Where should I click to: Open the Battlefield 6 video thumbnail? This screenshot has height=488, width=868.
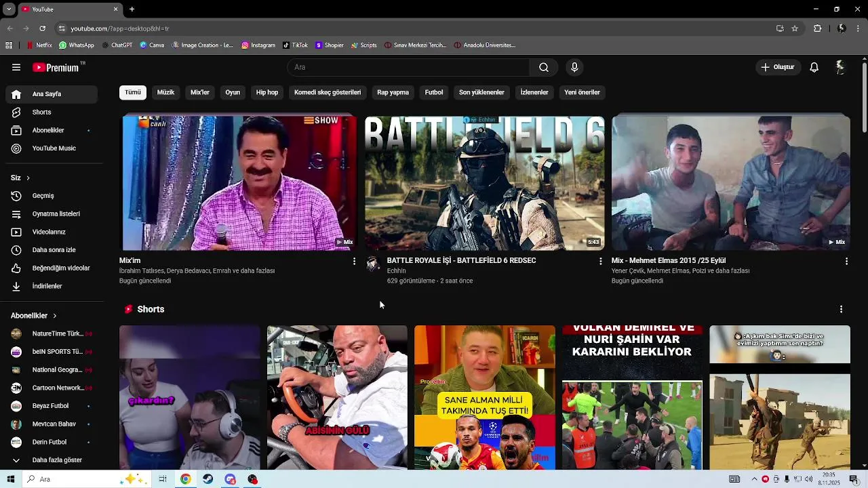[485, 183]
